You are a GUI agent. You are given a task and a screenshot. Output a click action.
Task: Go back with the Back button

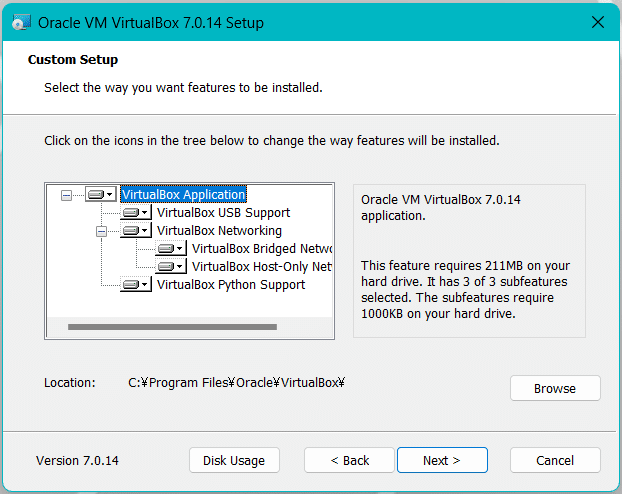pyautogui.click(x=351, y=460)
